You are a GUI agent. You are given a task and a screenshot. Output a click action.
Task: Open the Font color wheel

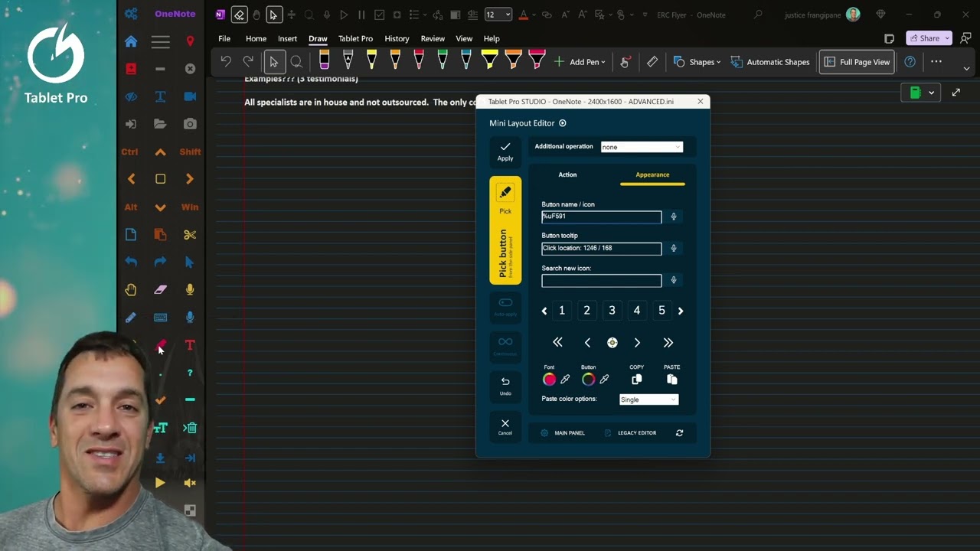tap(549, 379)
